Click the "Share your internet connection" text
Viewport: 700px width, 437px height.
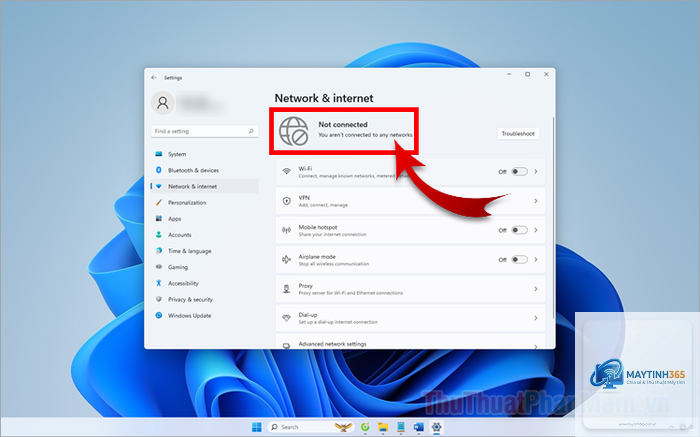tap(332, 234)
